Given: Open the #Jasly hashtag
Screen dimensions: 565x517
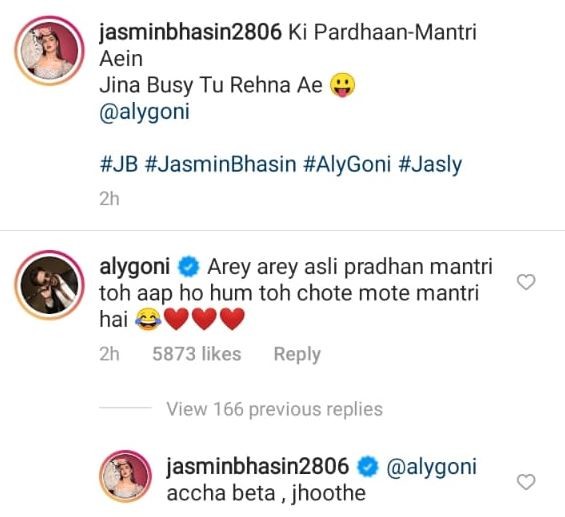Looking at the screenshot, I should (430, 165).
